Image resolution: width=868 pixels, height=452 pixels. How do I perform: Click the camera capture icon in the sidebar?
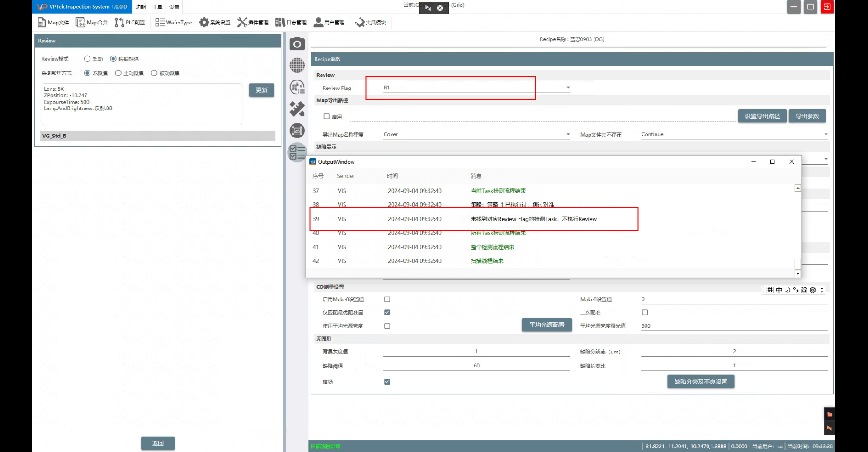tap(297, 44)
